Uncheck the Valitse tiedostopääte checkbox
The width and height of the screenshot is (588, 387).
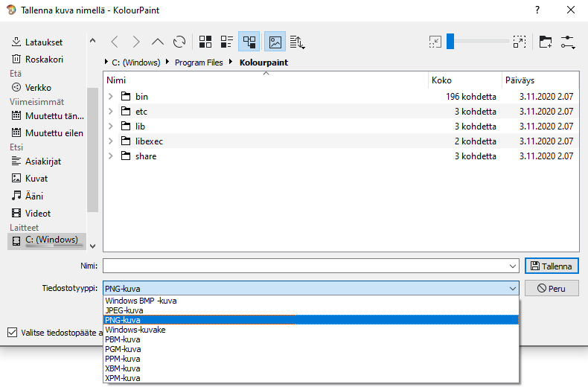click(11, 333)
